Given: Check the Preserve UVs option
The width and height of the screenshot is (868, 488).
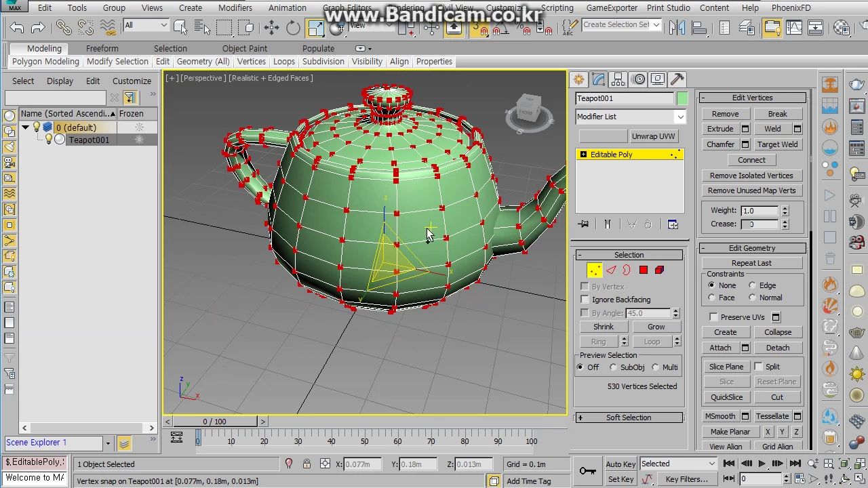Looking at the screenshot, I should 713,317.
